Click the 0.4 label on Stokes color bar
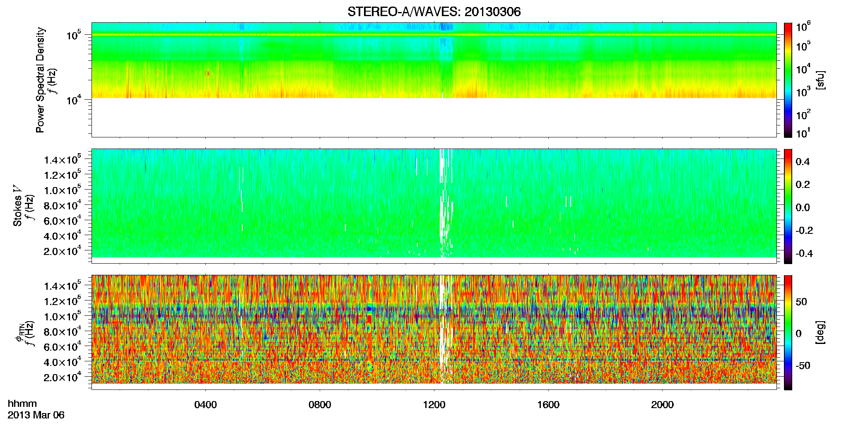The height and width of the screenshot is (447, 868). pos(803,162)
